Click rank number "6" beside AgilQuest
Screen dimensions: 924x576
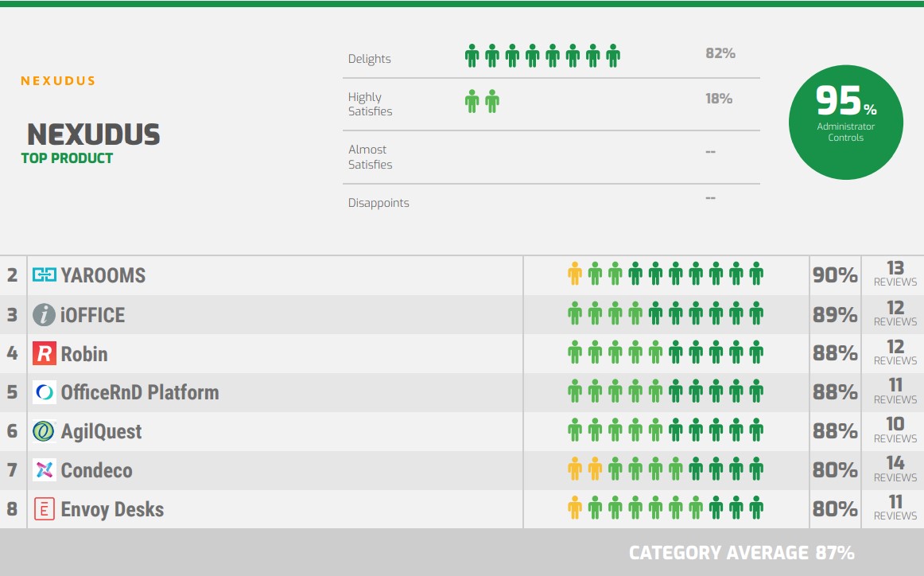(13, 431)
